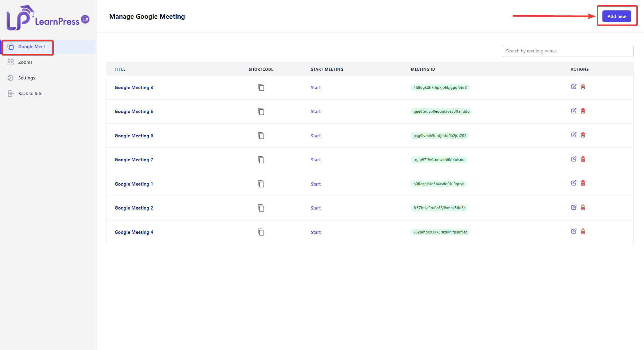The height and width of the screenshot is (350, 644).
Task: Edit Google Meeting 6 with the pencil icon
Action: 574,135
